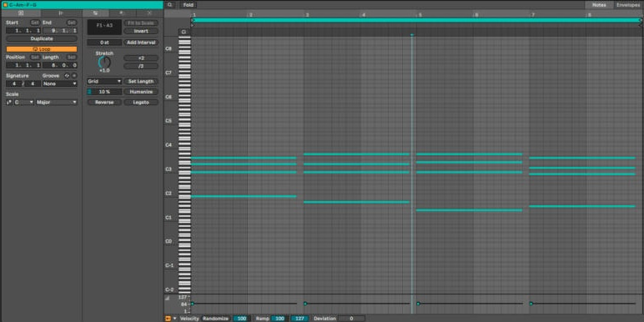Click the loop Length value field
Image resolution: width=644 pixels, height=322 pixels.
[x=59, y=65]
